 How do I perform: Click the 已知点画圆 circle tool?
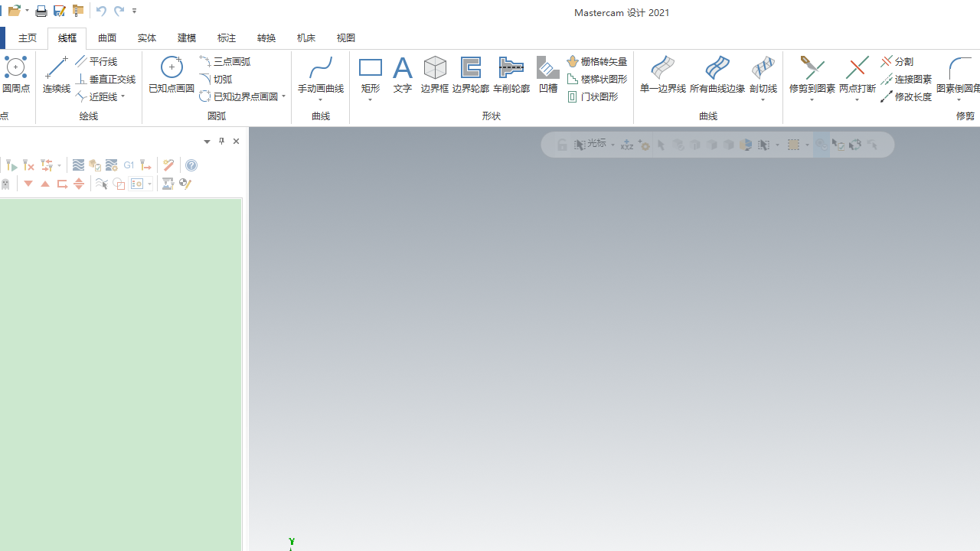(x=171, y=75)
